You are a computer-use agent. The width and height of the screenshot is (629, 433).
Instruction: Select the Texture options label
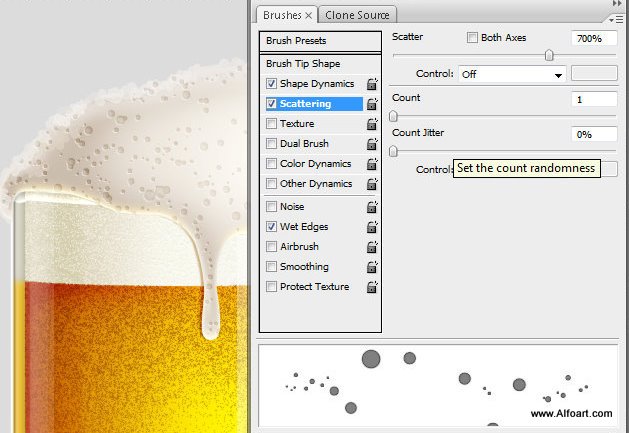click(x=297, y=123)
